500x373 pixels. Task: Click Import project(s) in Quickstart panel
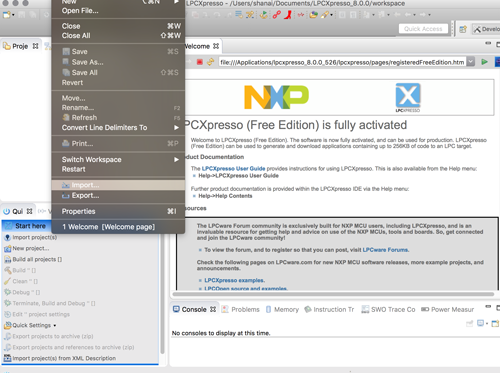point(35,237)
